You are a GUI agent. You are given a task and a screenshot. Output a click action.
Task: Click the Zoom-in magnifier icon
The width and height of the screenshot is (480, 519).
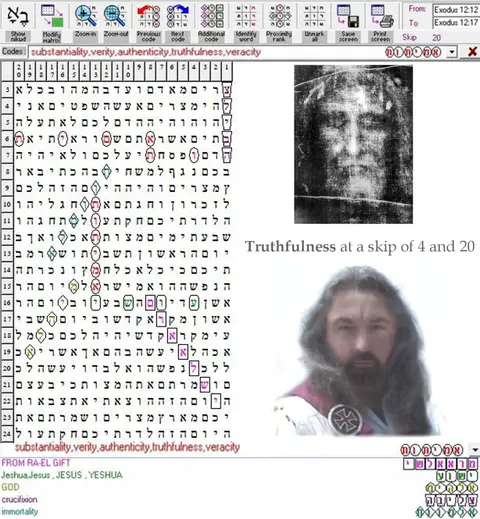click(x=85, y=16)
